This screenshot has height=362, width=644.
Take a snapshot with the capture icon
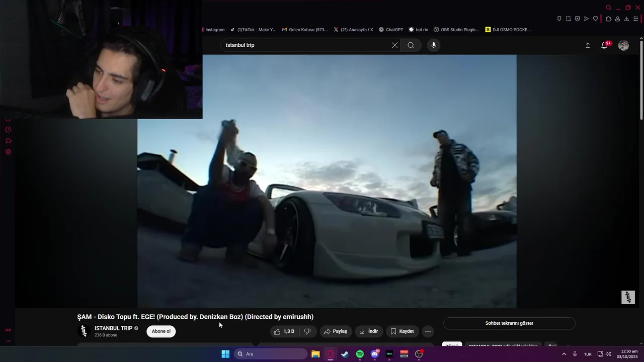point(568,19)
